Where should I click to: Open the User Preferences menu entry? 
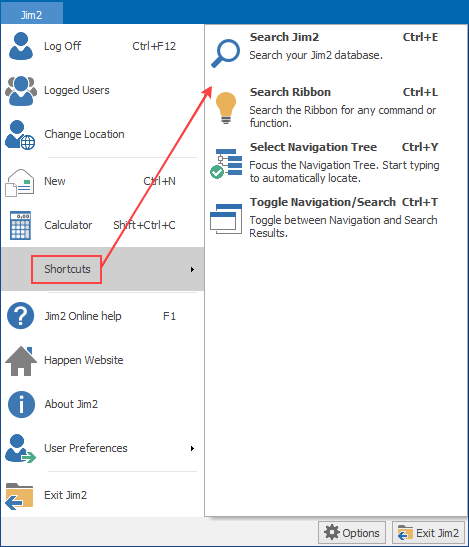[x=103, y=448]
